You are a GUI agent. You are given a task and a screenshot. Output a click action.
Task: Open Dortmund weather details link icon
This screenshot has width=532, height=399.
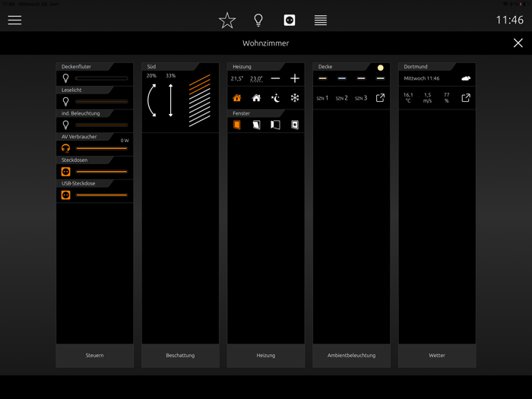pos(466,98)
